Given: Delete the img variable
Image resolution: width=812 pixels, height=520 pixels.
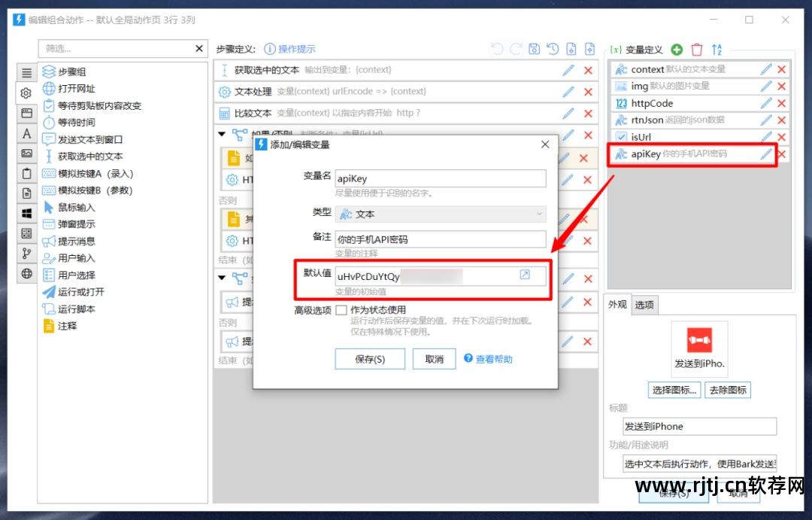Looking at the screenshot, I should 782,86.
